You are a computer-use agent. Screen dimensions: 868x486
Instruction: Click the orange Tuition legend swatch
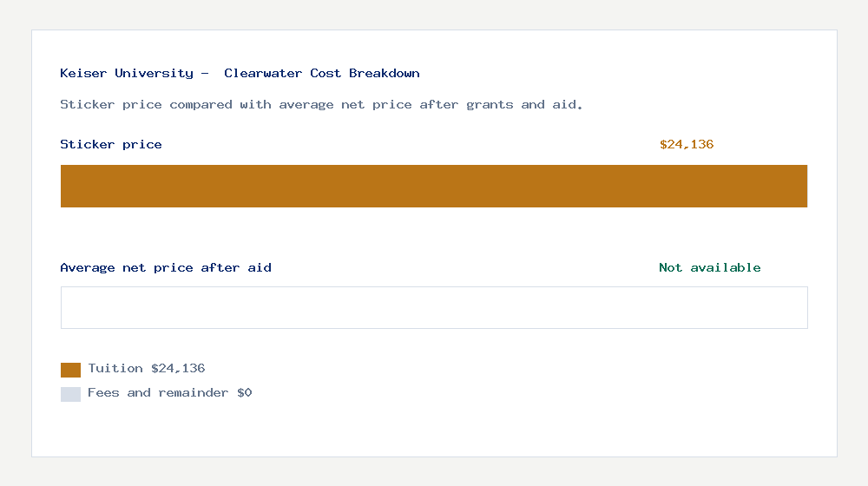click(70, 370)
